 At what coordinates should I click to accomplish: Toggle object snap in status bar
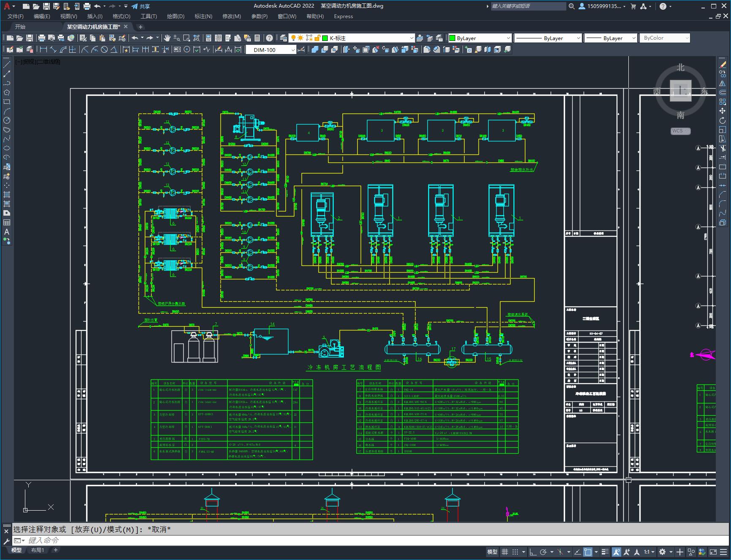[x=588, y=552]
